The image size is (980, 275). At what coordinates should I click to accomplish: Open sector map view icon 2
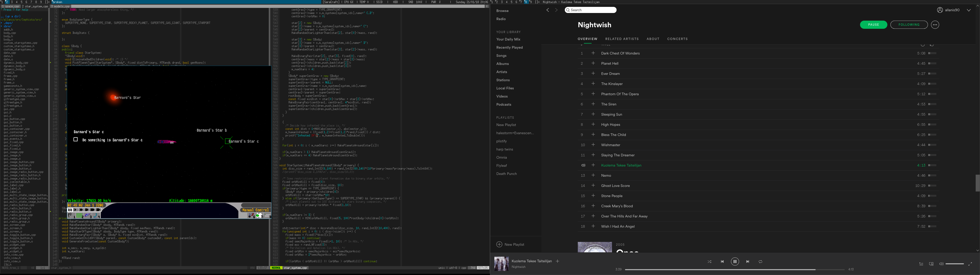click(80, 216)
